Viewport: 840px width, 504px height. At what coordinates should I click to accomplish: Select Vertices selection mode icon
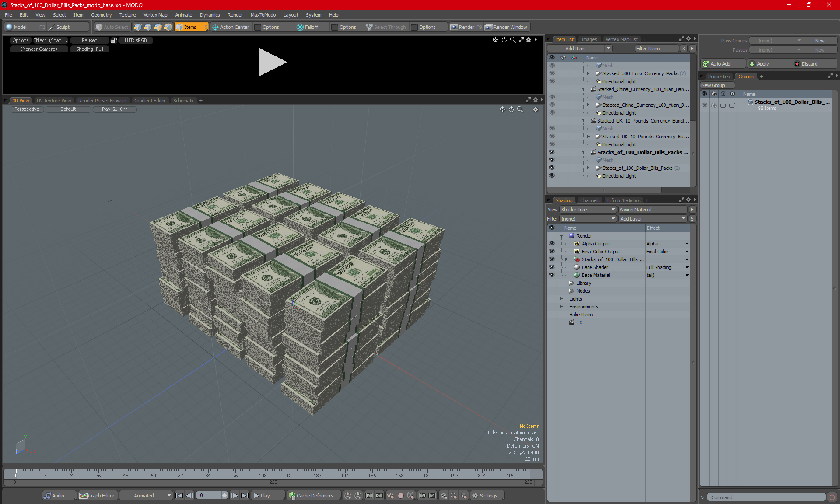click(138, 27)
